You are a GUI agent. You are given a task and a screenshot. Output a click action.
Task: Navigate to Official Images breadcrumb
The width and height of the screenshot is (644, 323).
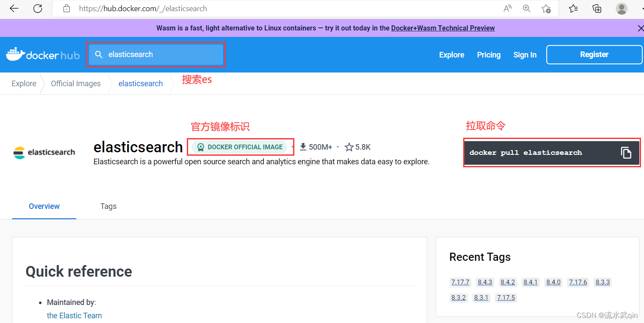click(76, 84)
